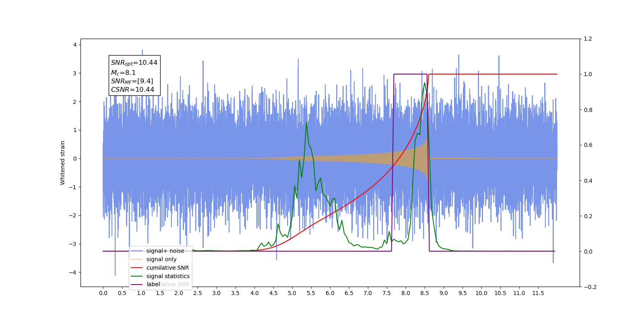Click left y-axis tick label 3
Screen dimensions: 644x322
point(75,73)
